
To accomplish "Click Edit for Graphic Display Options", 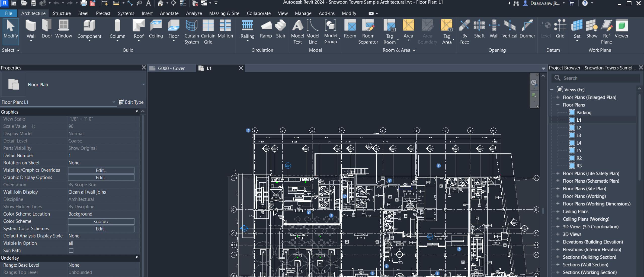I will [101, 178].
